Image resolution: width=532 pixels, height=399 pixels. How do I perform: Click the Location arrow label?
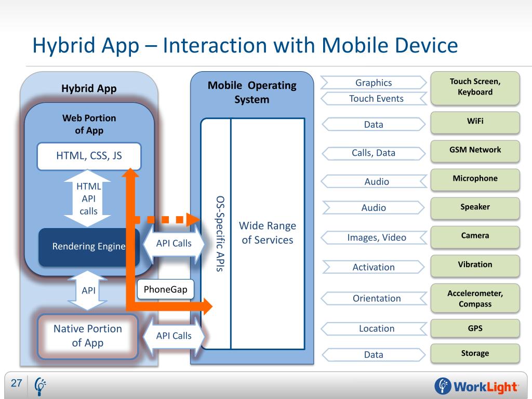point(374,328)
